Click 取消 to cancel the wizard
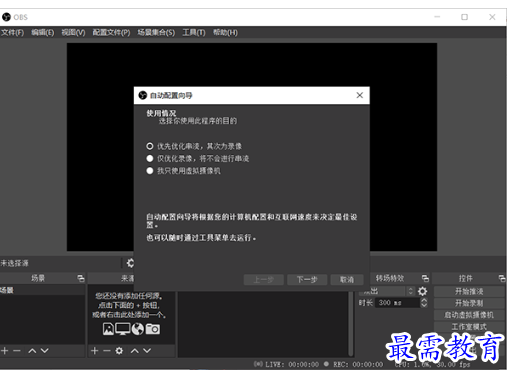 [x=347, y=280]
